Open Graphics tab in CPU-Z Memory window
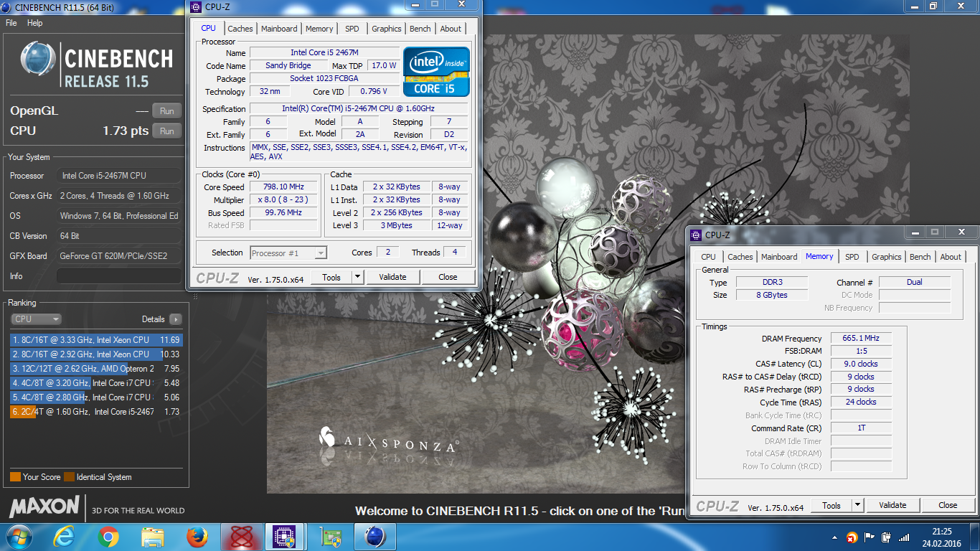This screenshot has width=980, height=551. 887,257
